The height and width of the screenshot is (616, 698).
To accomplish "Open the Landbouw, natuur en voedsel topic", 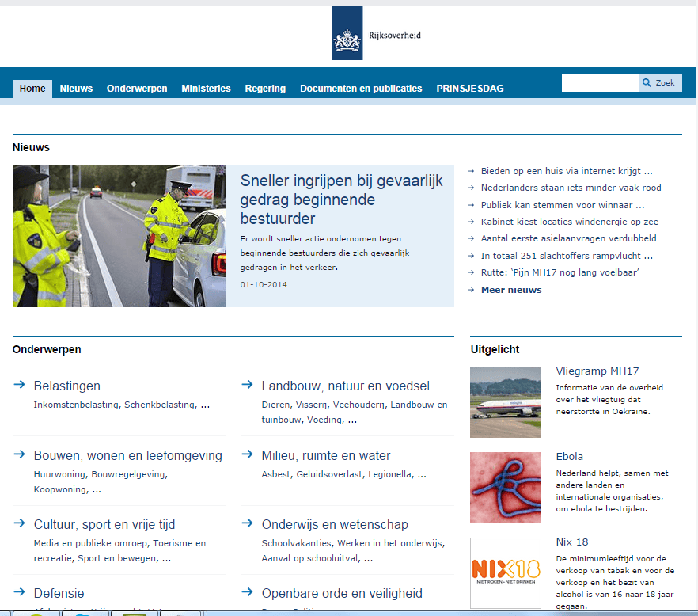I will pyautogui.click(x=345, y=386).
